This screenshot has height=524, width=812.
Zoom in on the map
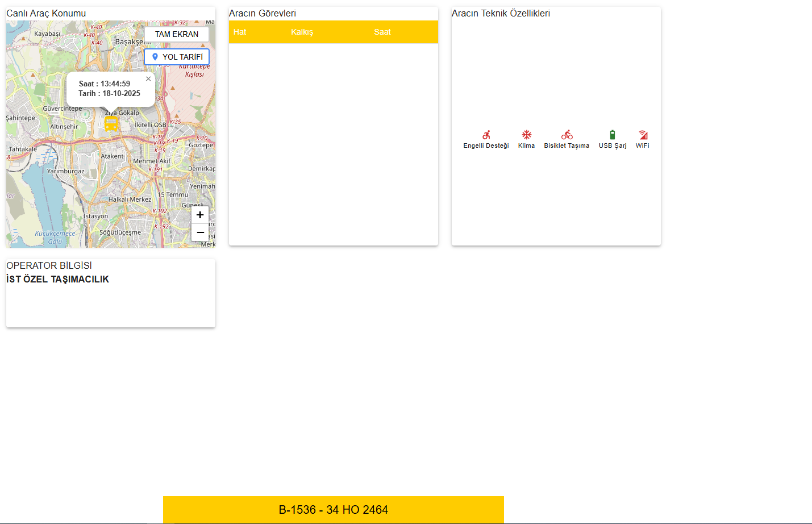200,215
